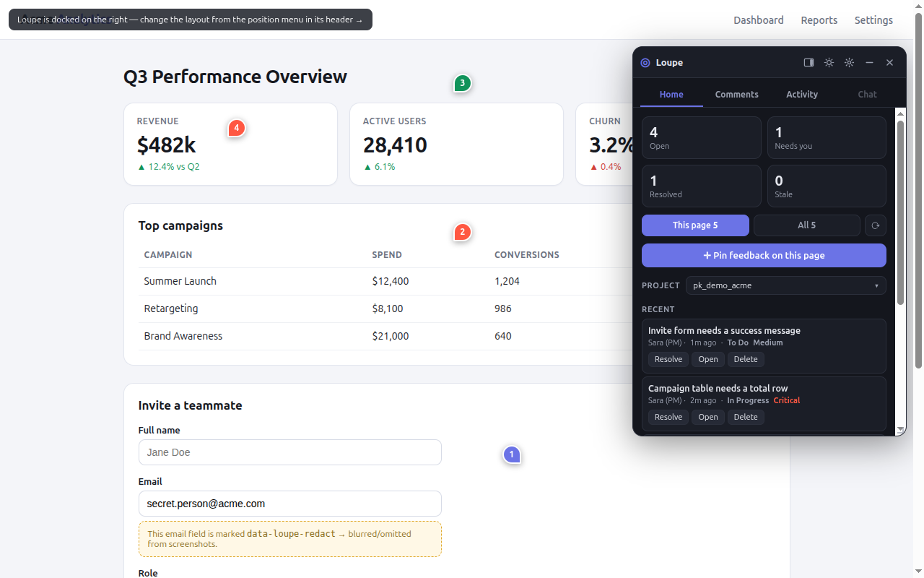
Task: Open feedback pin number 2
Action: 462,232
